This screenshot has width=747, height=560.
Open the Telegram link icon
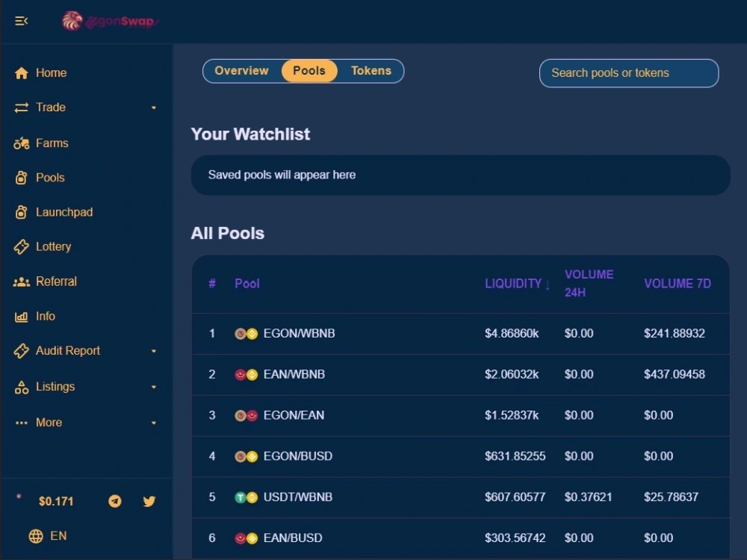115,501
